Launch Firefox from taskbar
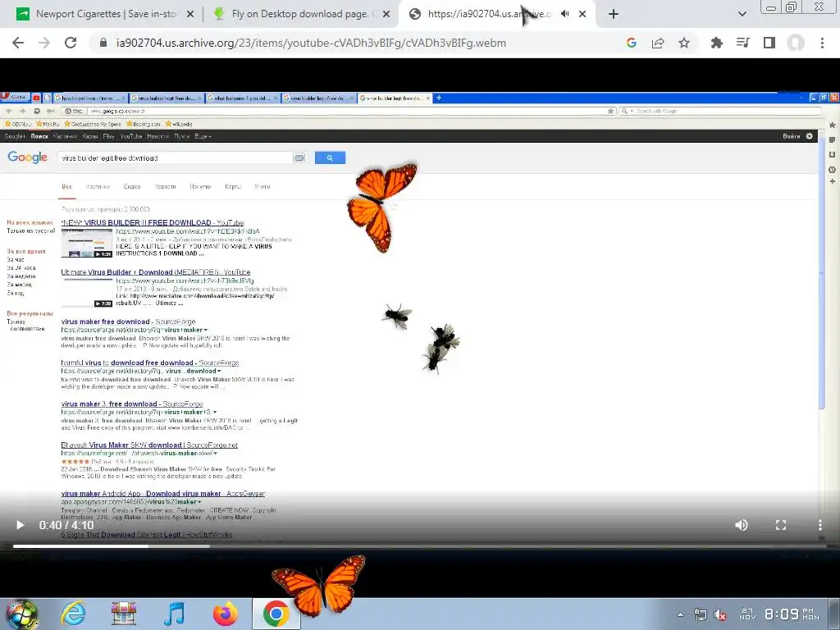This screenshot has height=630, width=840. (x=225, y=614)
